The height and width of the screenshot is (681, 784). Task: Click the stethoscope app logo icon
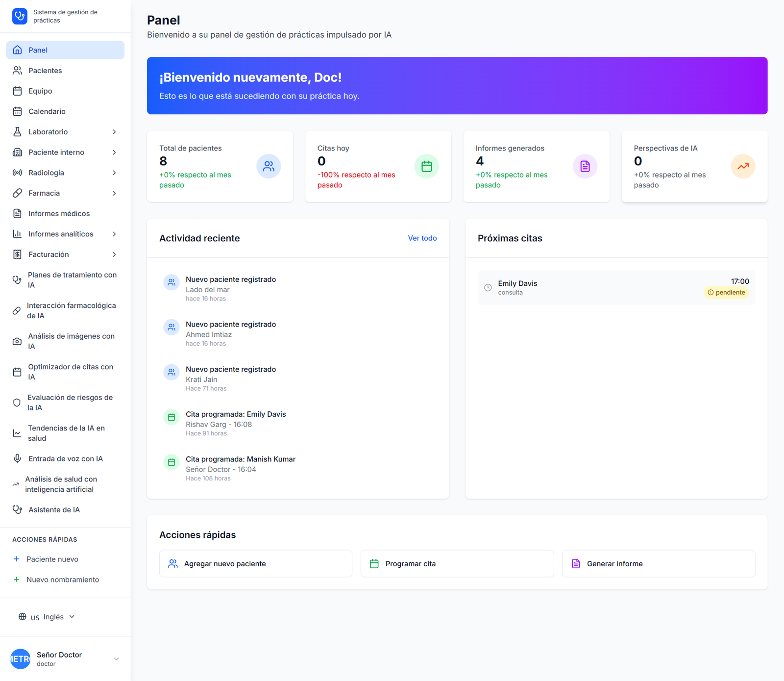tap(20, 16)
